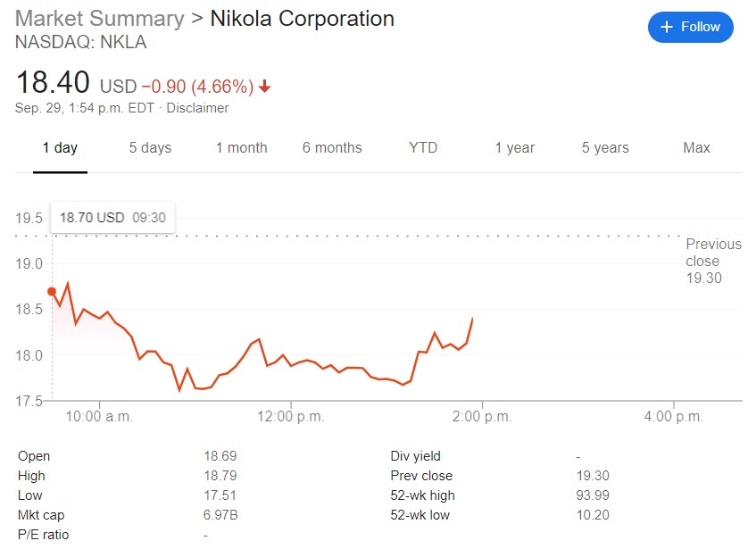
Task: Show the 1 year chart
Action: pyautogui.click(x=515, y=148)
